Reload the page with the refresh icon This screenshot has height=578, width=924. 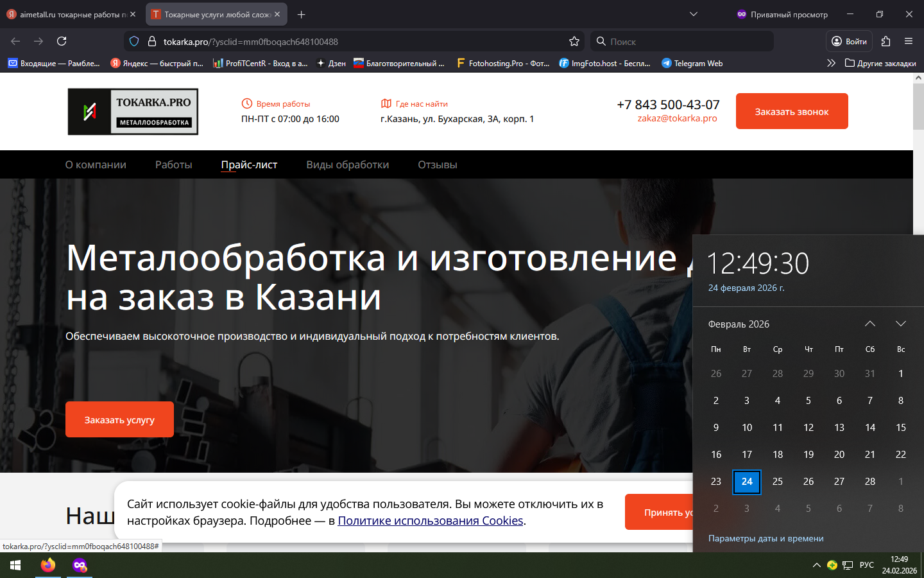(62, 41)
